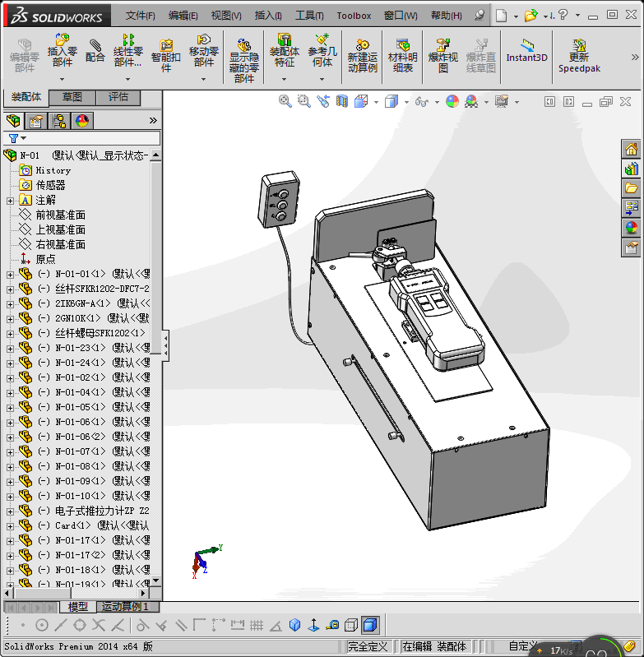
Task: Open view orientation dropdown arrow
Action: point(376,102)
